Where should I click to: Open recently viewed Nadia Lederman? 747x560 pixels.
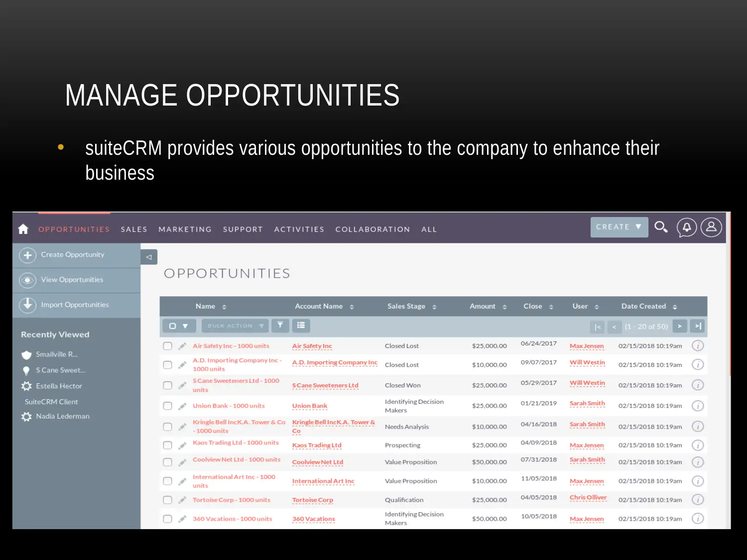pyautogui.click(x=63, y=416)
